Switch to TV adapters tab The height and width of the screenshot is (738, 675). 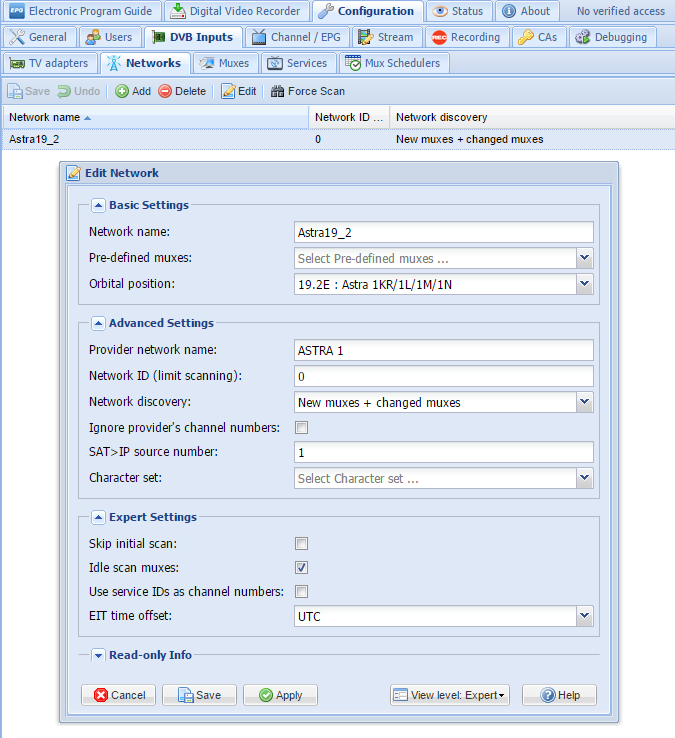49,63
